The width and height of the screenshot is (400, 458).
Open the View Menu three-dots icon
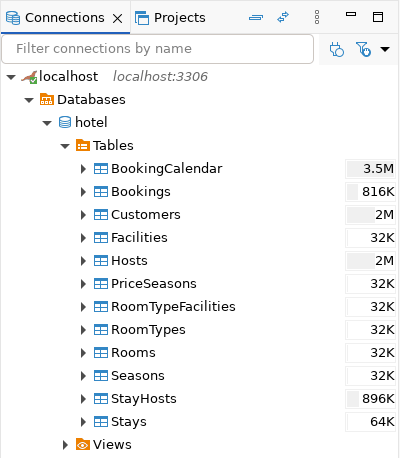317,17
